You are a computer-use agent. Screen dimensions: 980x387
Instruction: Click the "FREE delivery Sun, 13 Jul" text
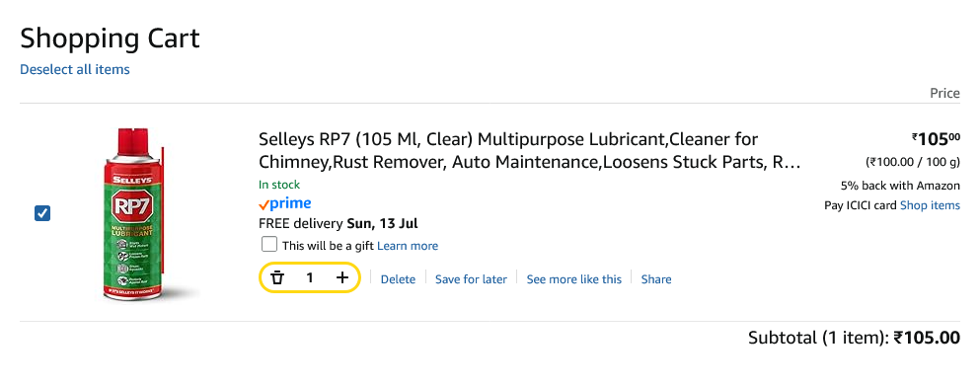339,223
